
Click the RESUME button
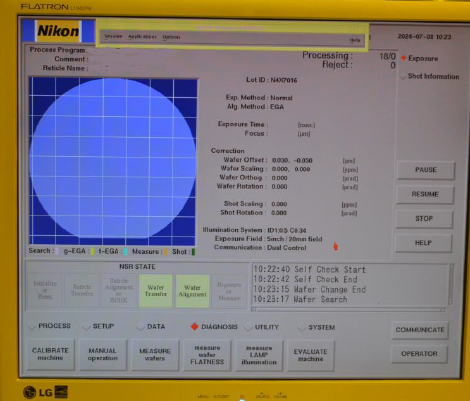click(x=425, y=194)
